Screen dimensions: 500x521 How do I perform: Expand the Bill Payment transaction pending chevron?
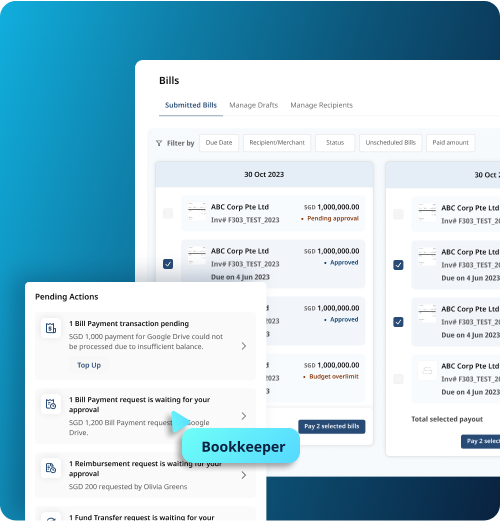244,346
